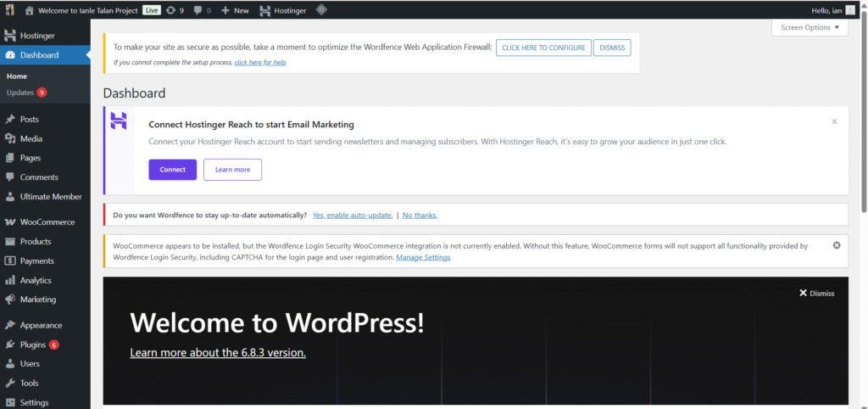Open Posts via the pushpin icon
Image resolution: width=868 pixels, height=409 pixels.
point(10,119)
